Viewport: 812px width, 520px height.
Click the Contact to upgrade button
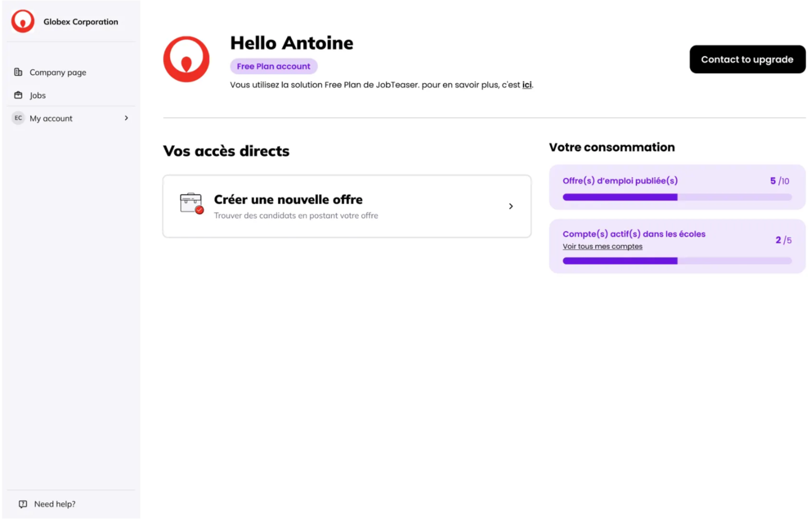tap(747, 59)
